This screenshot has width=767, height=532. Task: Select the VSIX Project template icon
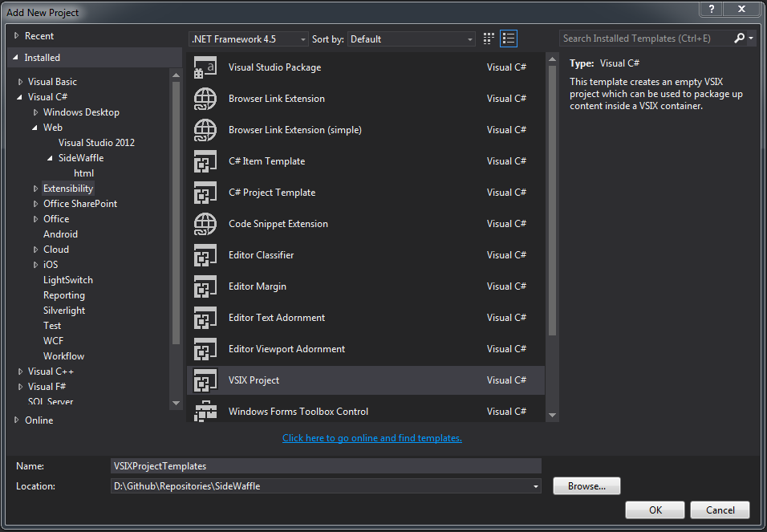[x=205, y=380]
